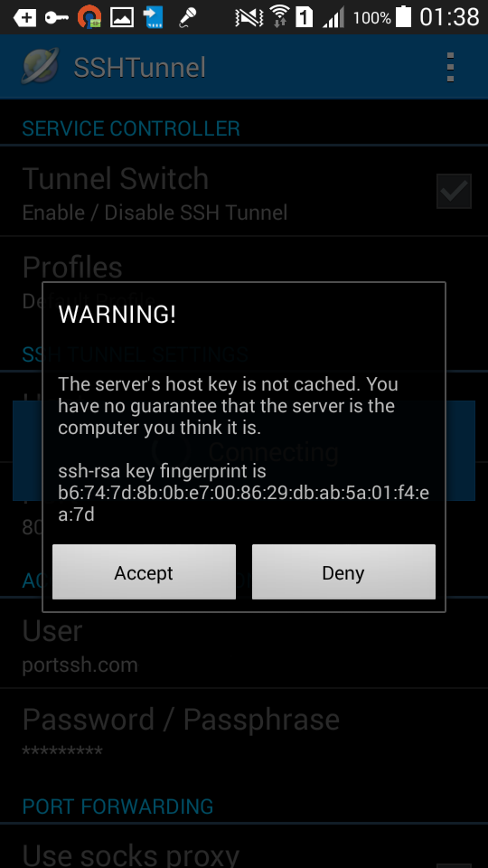Accept the server host key

144,571
